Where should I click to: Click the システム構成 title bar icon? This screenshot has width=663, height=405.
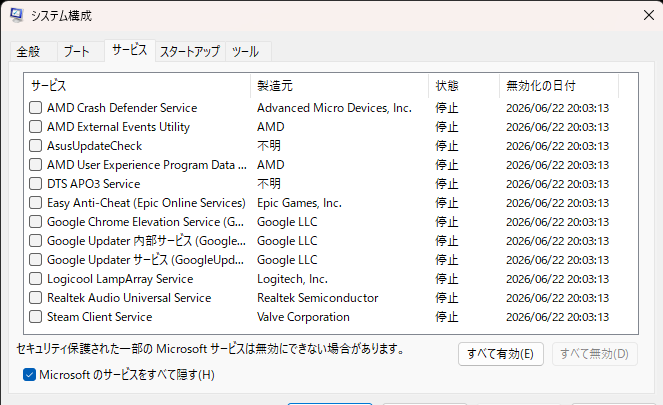pyautogui.click(x=17, y=16)
